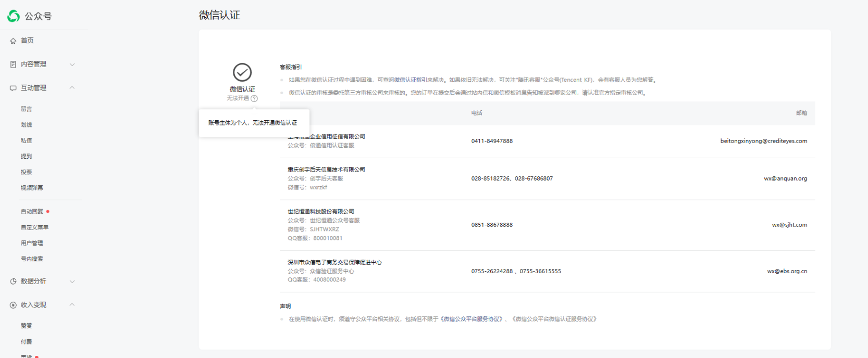Click email wx@sjht.com
Image resolution: width=868 pixels, height=358 pixels.
pos(789,225)
